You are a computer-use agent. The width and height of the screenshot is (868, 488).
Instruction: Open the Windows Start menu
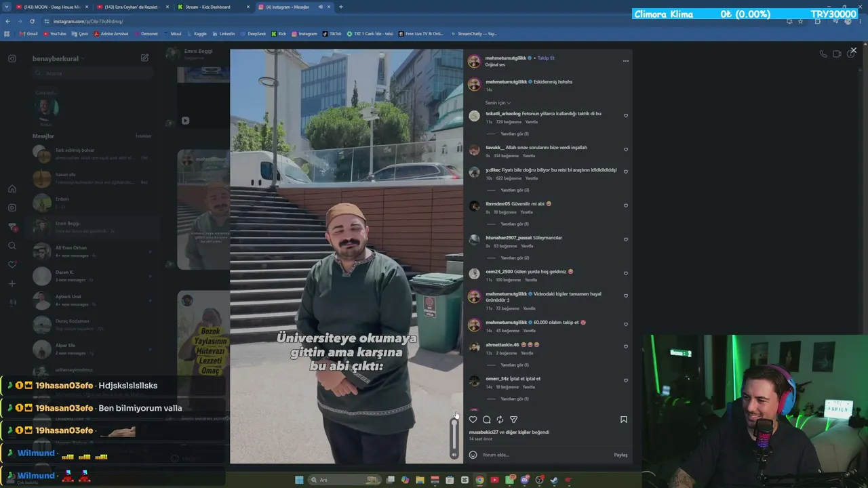(x=299, y=480)
